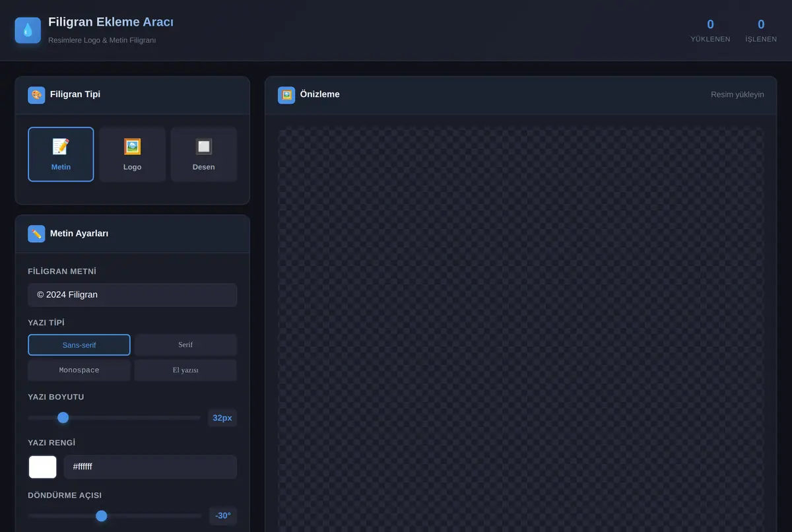Click the pencil icon beside Metin Ayarları
This screenshot has height=532, width=792.
36,234
